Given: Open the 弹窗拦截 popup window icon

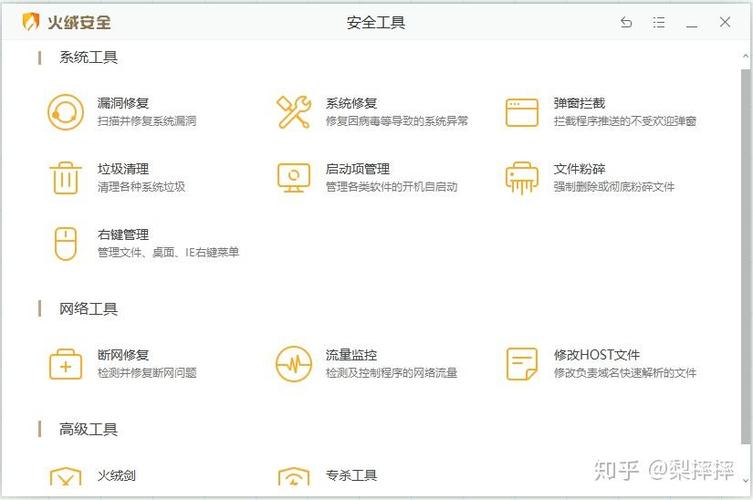Looking at the screenshot, I should pos(522,112).
